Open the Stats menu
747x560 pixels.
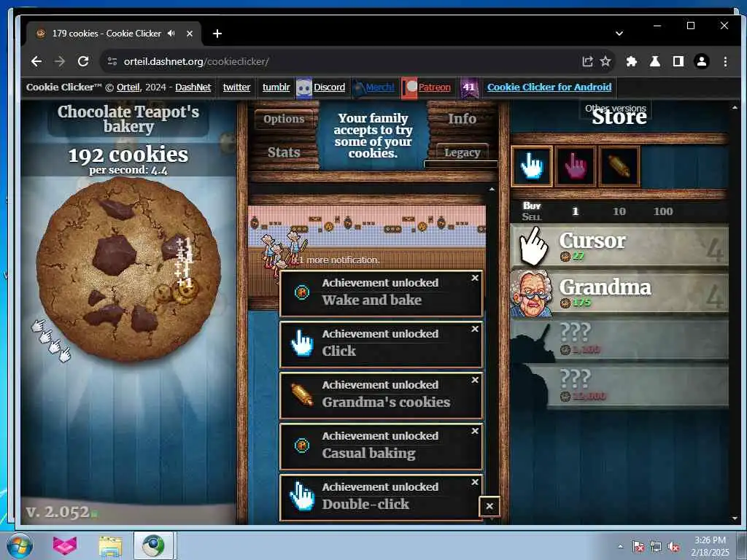point(284,152)
